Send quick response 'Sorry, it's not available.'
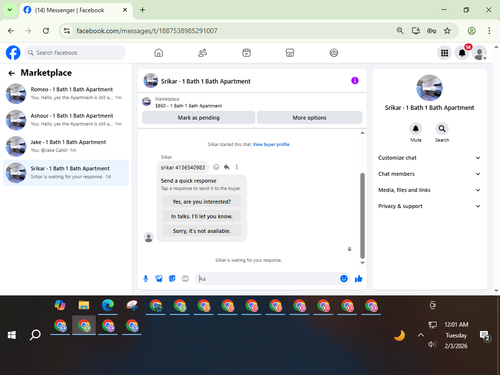Viewport: 500px width, 375px height. (202, 231)
